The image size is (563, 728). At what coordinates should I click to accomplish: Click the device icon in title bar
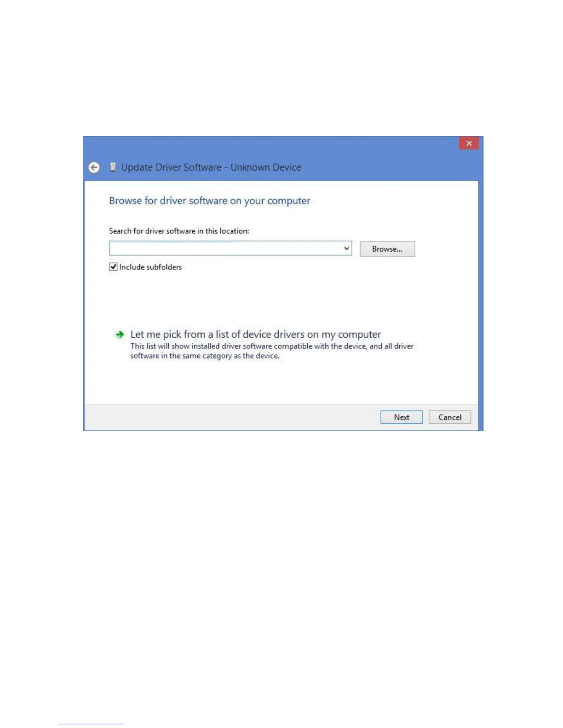(113, 167)
